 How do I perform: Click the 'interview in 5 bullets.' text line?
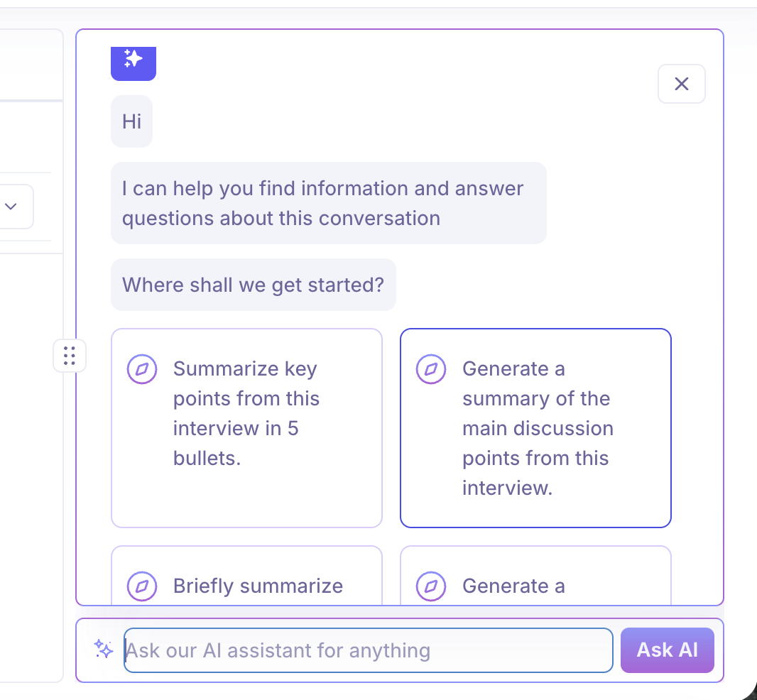click(236, 429)
